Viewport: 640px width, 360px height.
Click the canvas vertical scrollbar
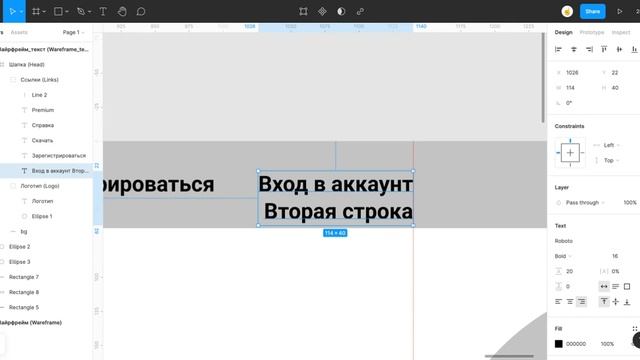[x=543, y=77]
